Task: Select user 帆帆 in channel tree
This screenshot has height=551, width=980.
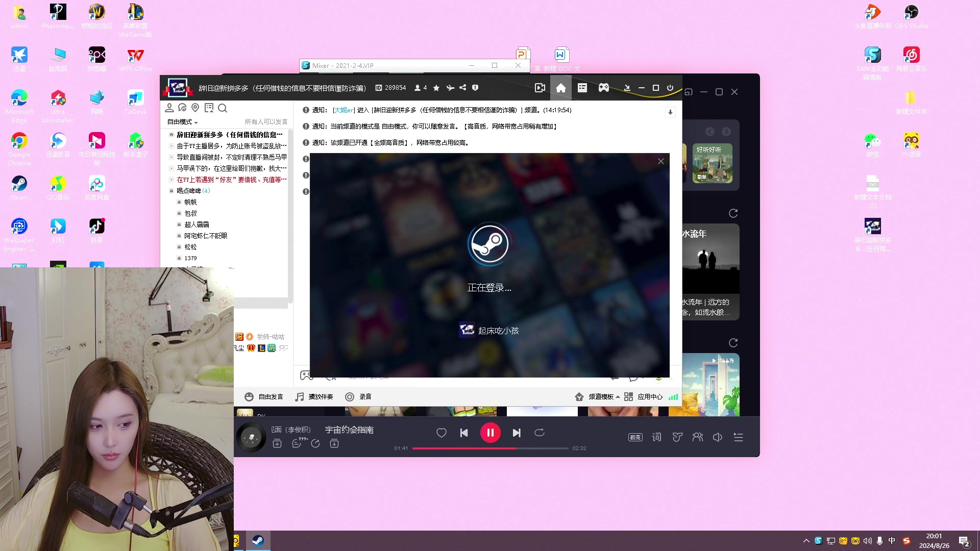Action: coord(190,202)
